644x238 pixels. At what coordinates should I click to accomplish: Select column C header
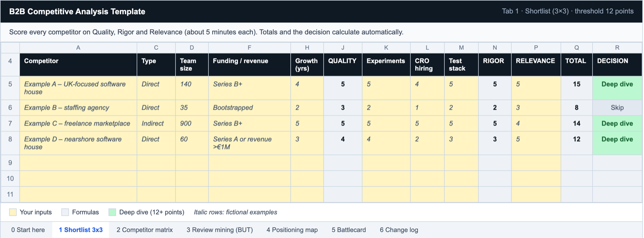click(x=156, y=48)
